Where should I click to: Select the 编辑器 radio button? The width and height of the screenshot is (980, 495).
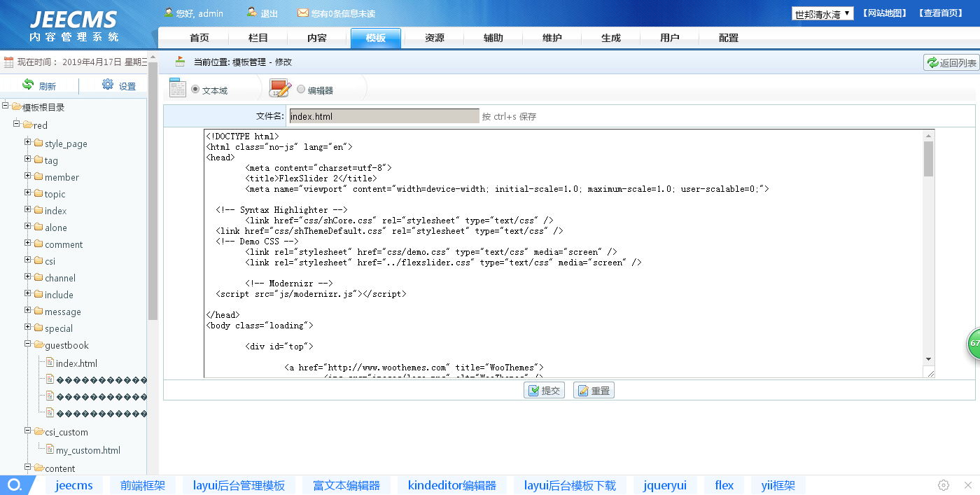pos(301,90)
